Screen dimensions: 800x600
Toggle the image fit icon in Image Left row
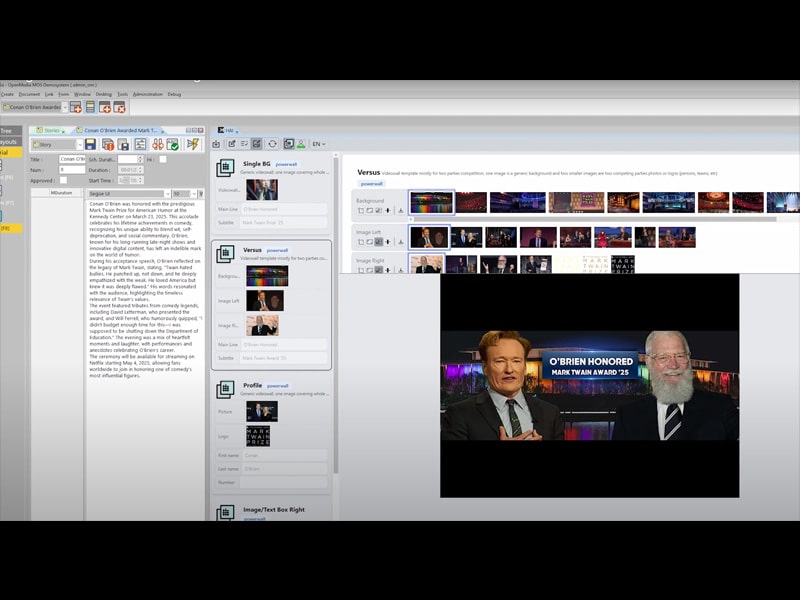[379, 242]
